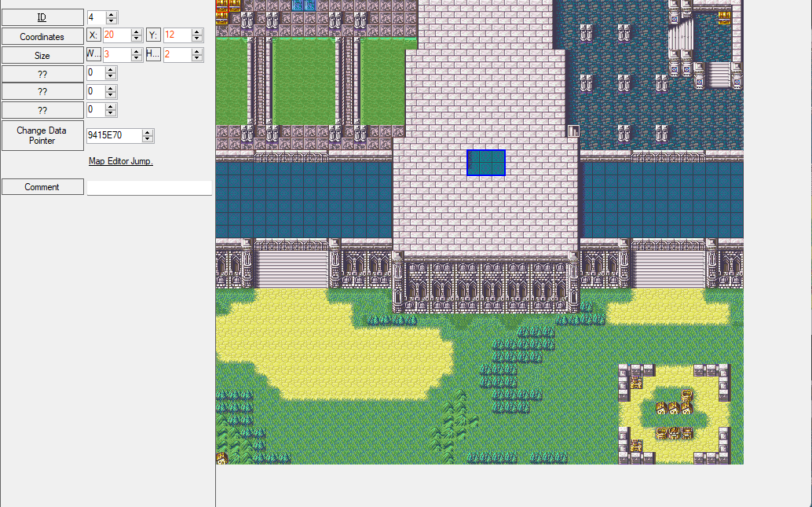This screenshot has height=507, width=812.
Task: Decrease the bottom ?? value
Action: pyautogui.click(x=110, y=113)
